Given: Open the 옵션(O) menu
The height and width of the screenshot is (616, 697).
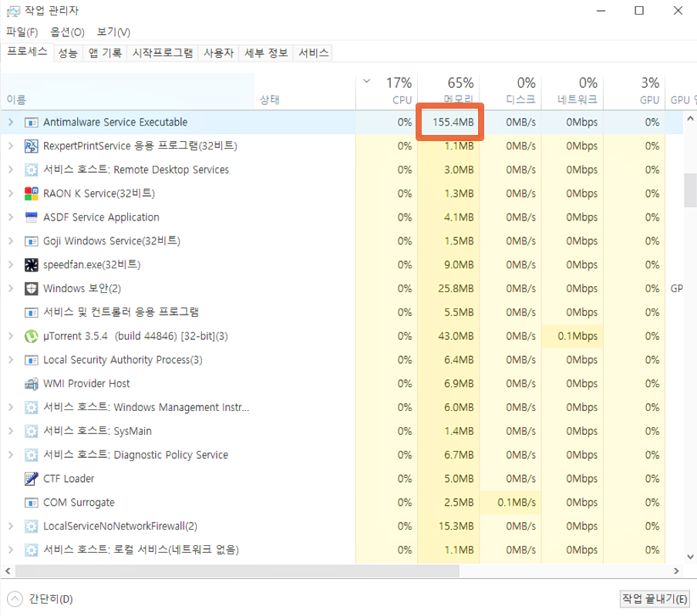Looking at the screenshot, I should (x=67, y=32).
